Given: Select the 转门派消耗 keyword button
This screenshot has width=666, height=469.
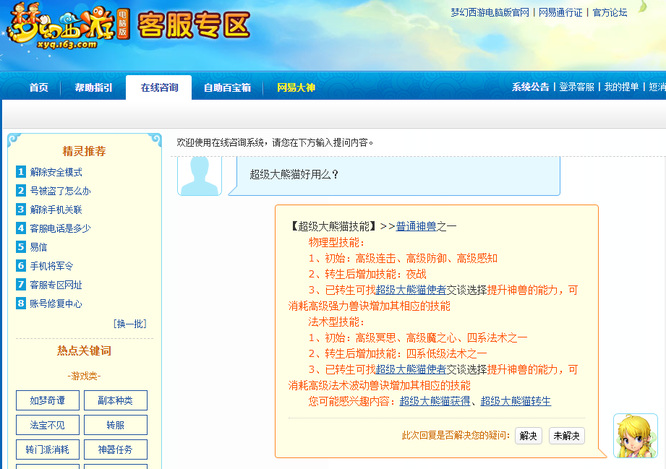Looking at the screenshot, I should 48,449.
